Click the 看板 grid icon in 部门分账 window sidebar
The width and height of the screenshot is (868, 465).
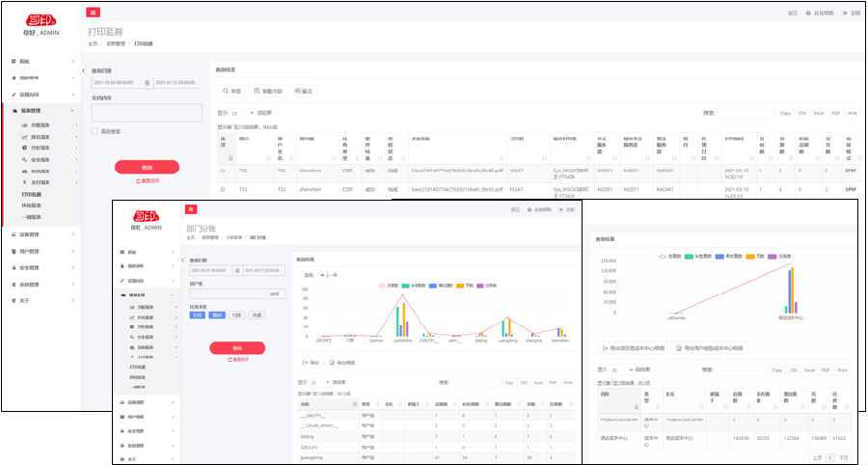coord(122,253)
